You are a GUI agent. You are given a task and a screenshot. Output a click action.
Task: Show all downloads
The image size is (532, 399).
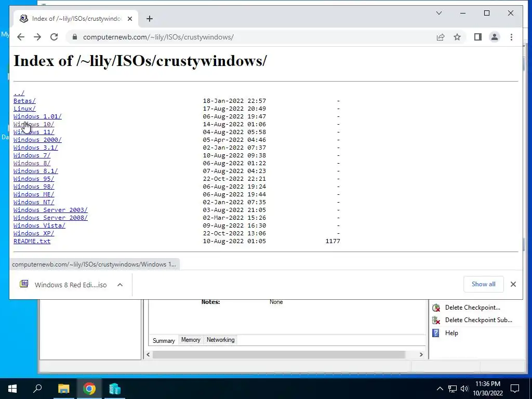(483, 284)
